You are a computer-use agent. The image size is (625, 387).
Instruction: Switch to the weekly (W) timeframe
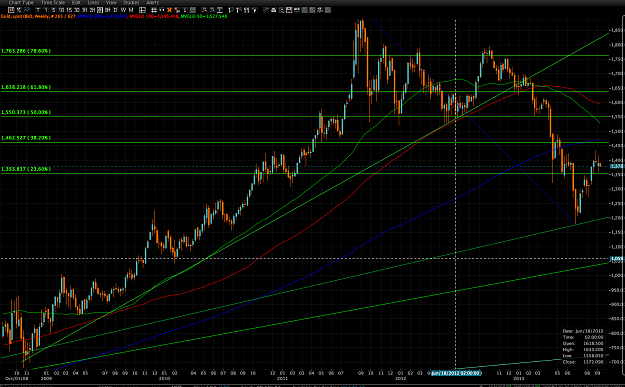pos(123,10)
